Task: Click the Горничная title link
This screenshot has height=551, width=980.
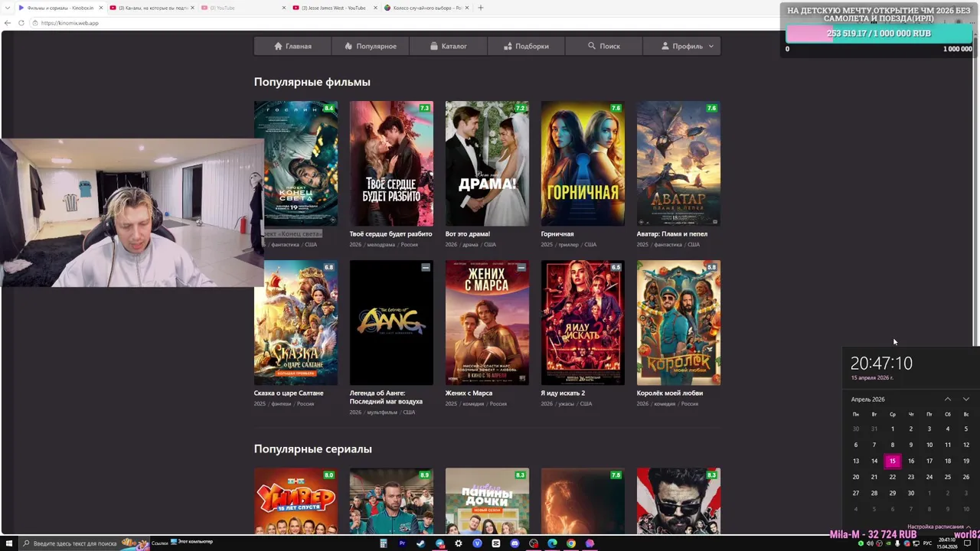Action: coord(557,234)
